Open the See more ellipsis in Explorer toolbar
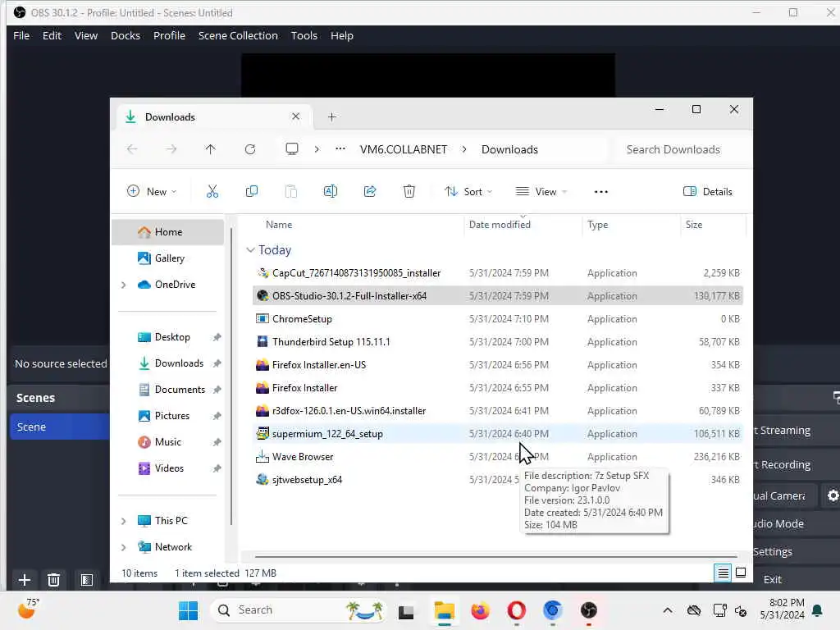This screenshot has height=630, width=840. coord(601,192)
